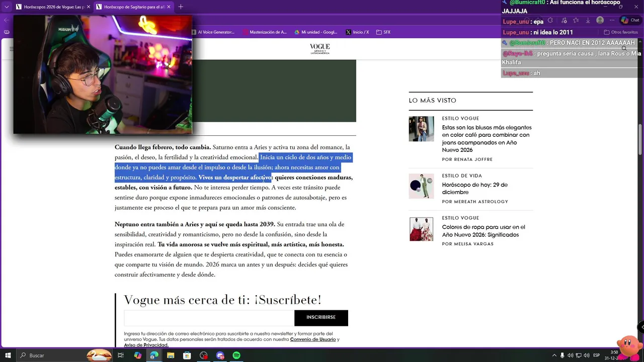Click the microphone tray icon
Screen dimensions: 644x362
[x=562, y=355]
